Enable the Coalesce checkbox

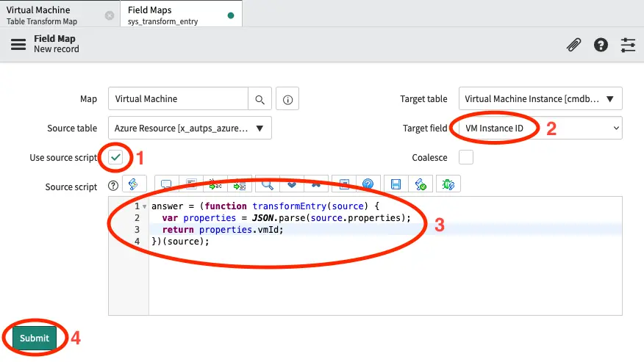[x=465, y=157]
